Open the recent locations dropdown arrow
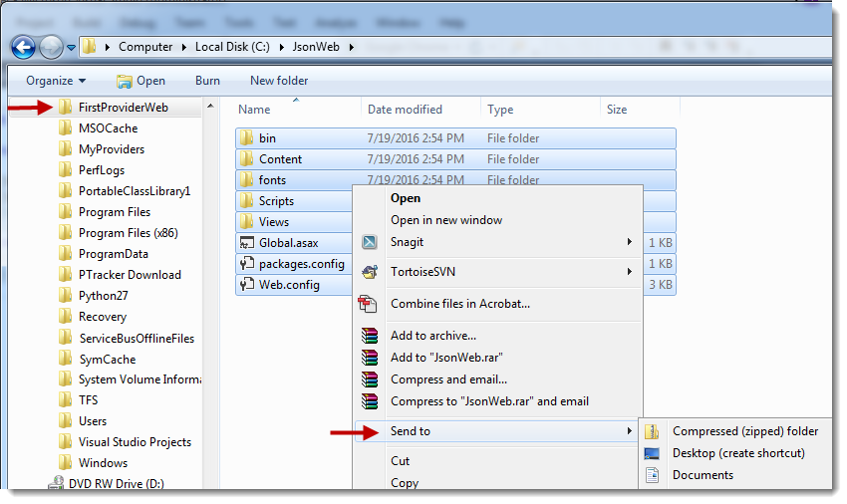Screen dimensions: 847x504 pyautogui.click(x=71, y=48)
